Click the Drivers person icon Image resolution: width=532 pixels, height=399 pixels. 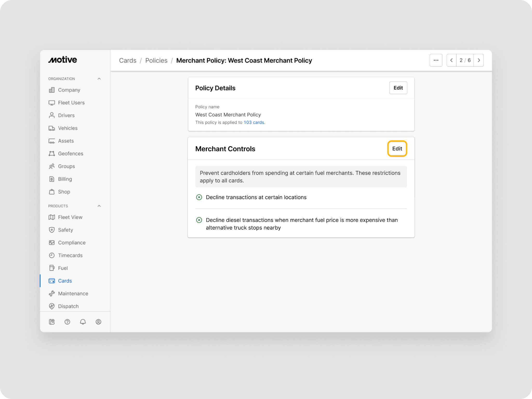52,115
